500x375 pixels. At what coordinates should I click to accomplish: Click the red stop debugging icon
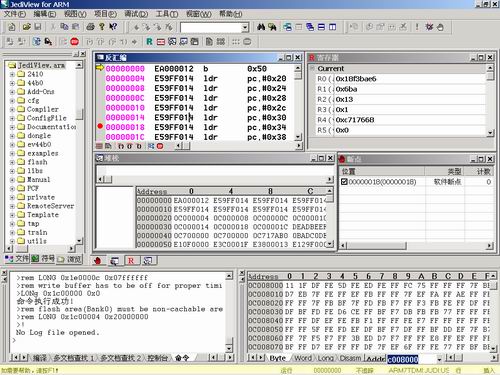click(x=74, y=42)
